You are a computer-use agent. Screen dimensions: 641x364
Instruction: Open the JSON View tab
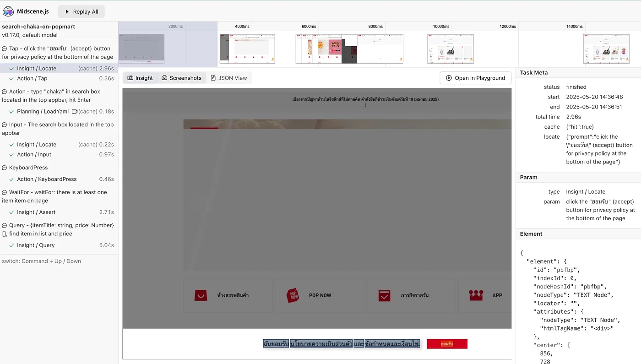tap(228, 78)
